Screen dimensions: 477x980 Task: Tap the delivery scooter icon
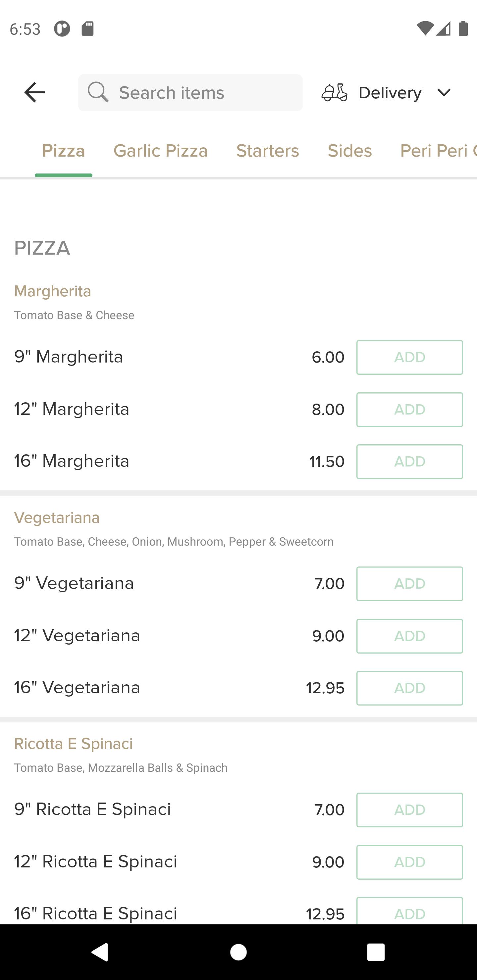[x=334, y=92]
